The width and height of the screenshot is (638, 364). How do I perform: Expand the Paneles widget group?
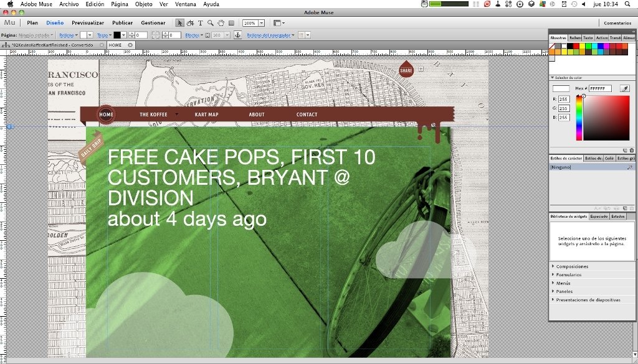click(x=553, y=291)
